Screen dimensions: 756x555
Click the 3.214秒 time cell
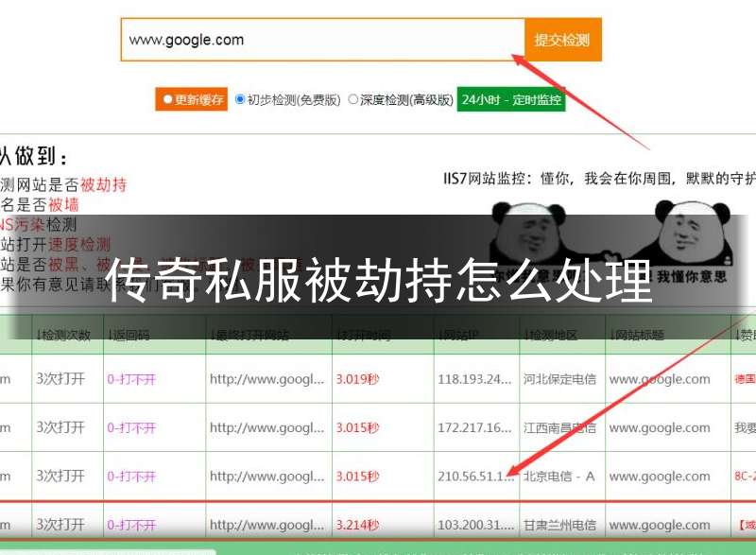(358, 524)
